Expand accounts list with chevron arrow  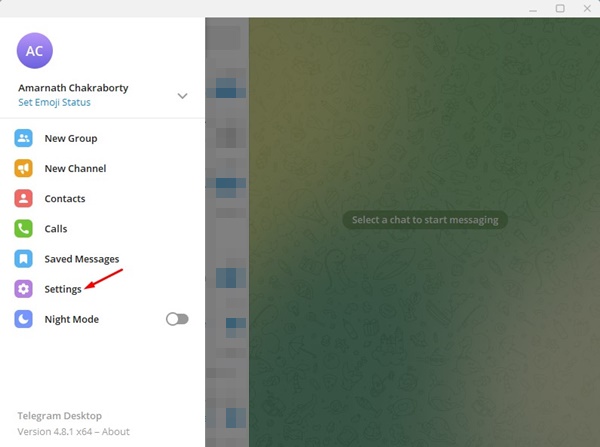183,96
